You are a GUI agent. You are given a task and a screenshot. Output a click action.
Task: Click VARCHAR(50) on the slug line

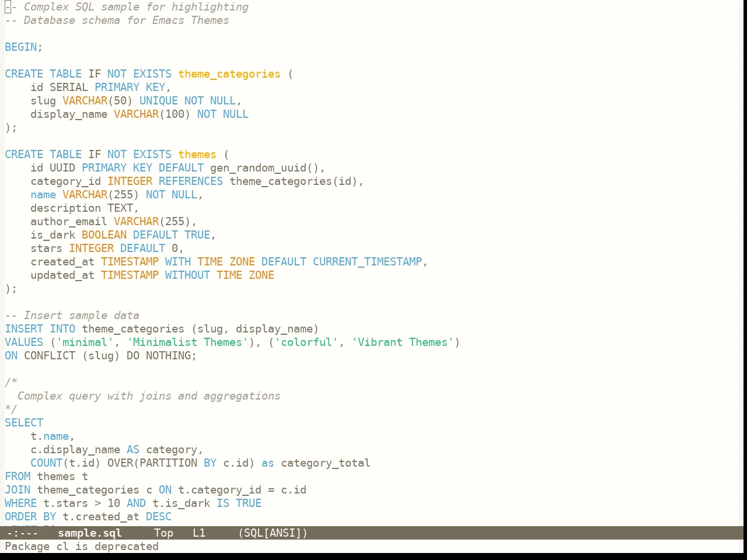[97, 101]
